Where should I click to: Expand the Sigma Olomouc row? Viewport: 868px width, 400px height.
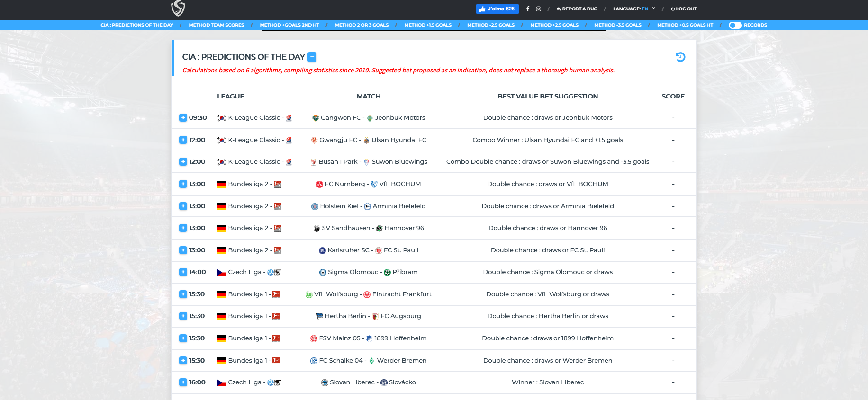183,272
